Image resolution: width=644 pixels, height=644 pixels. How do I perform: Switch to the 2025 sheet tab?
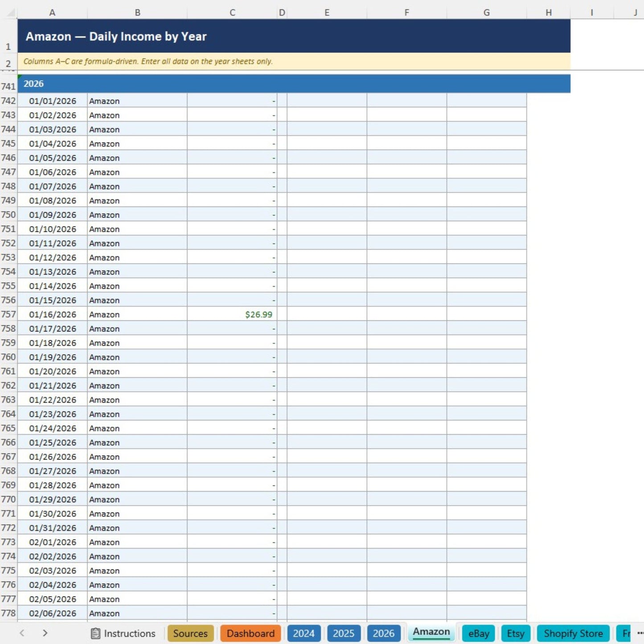click(x=343, y=633)
